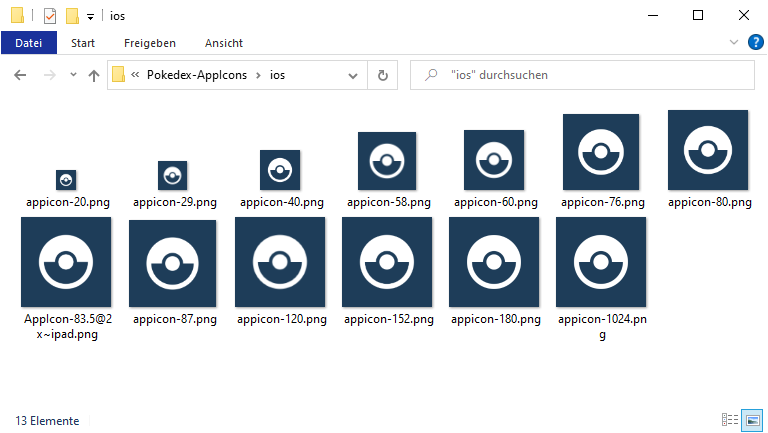Open the Windows Explorer help icon
This screenshot has width=768, height=433.
[756, 42]
